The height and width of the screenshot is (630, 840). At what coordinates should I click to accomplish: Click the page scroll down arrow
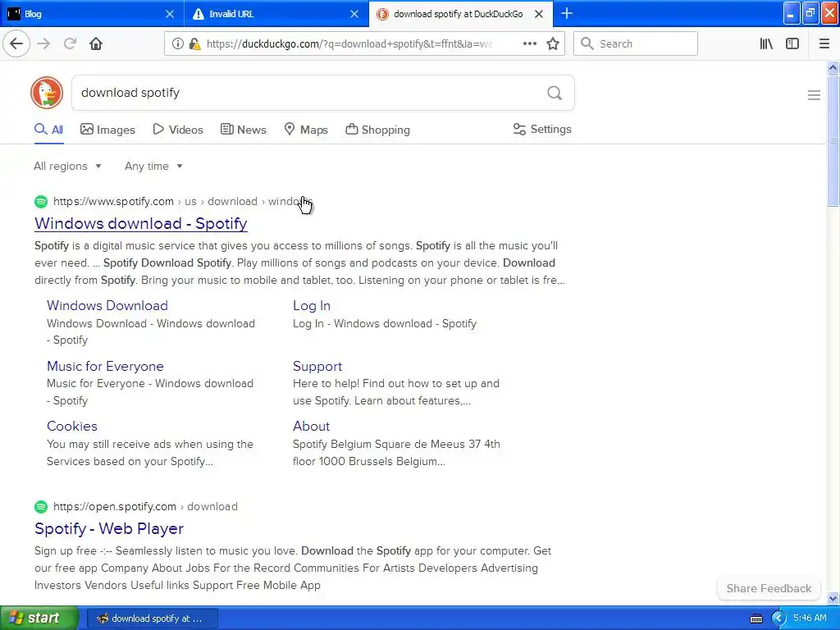[833, 598]
